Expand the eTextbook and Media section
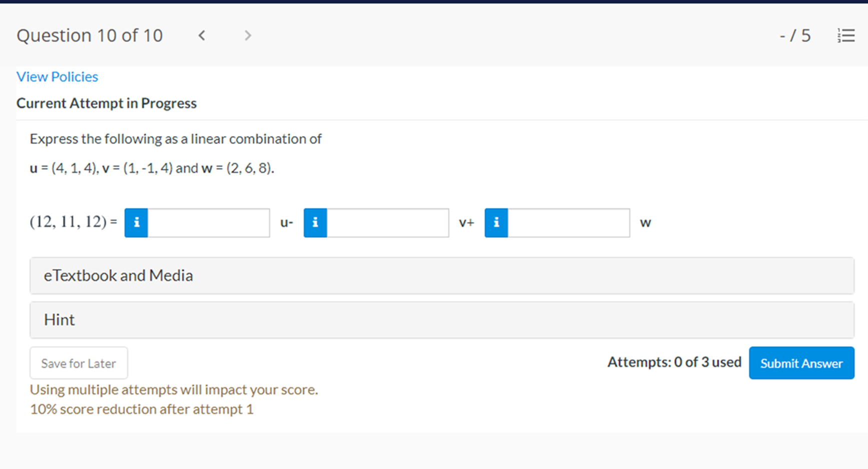This screenshot has height=469, width=868. pos(119,275)
